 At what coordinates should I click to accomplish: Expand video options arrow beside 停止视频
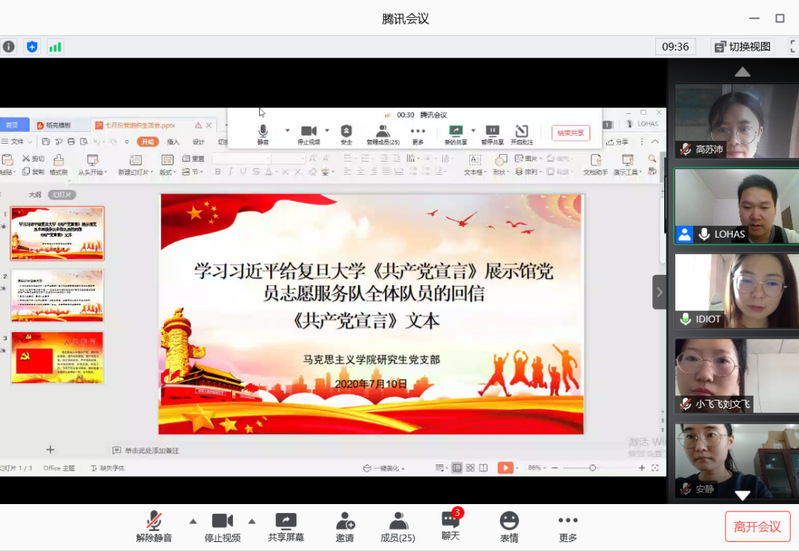252,520
